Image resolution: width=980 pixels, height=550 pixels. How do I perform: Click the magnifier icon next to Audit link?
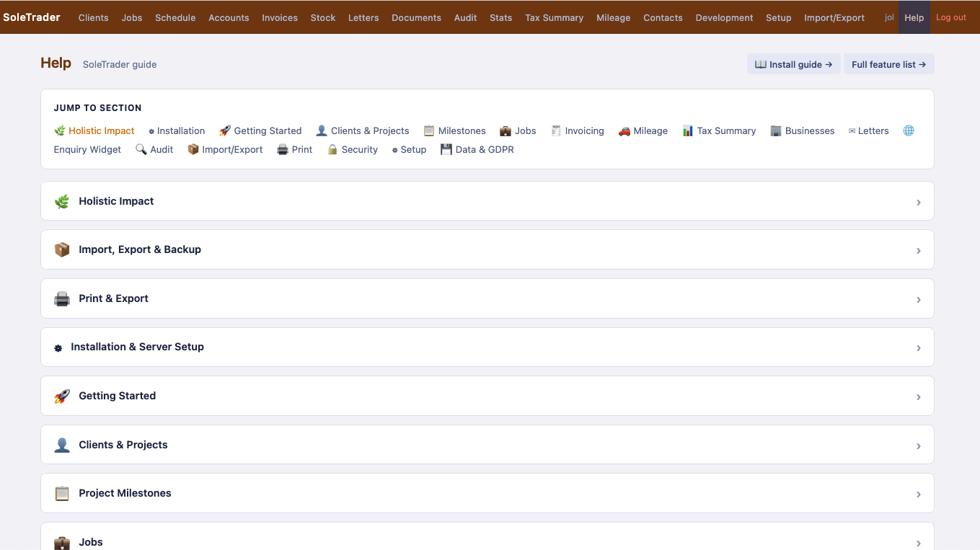coord(141,149)
